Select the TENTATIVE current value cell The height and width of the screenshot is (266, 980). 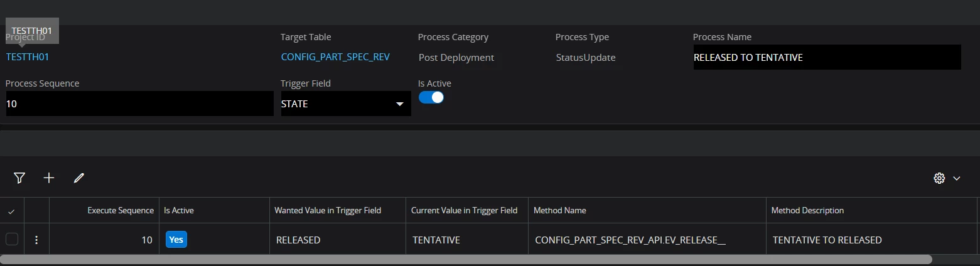coord(436,240)
